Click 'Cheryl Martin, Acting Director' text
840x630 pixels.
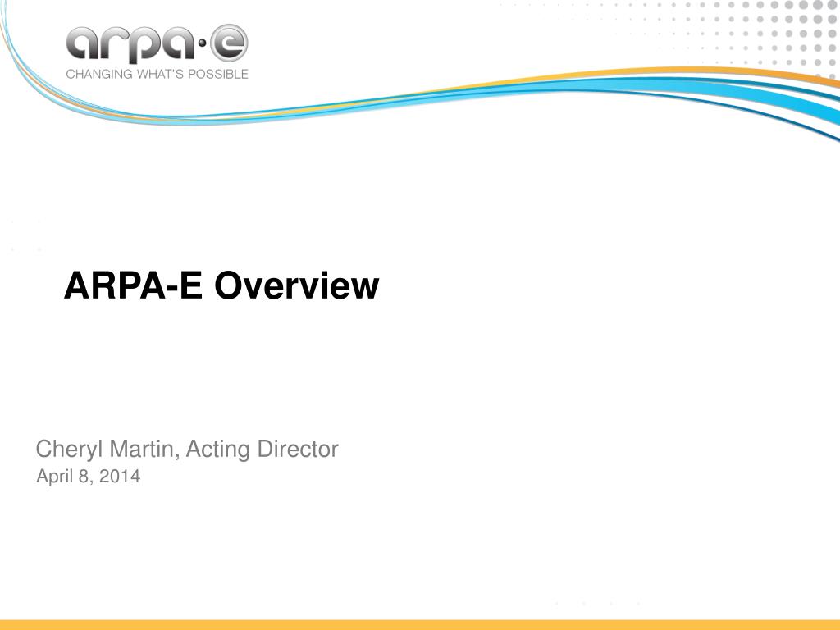click(187, 450)
